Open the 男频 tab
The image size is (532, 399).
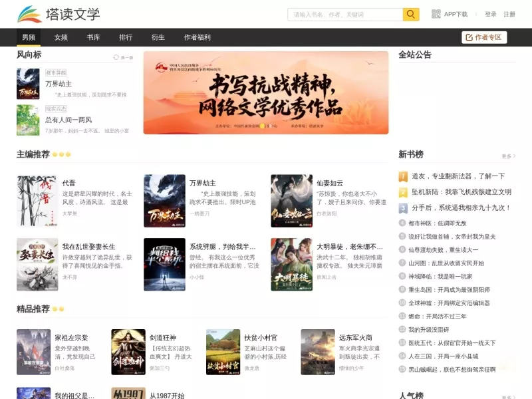(29, 37)
